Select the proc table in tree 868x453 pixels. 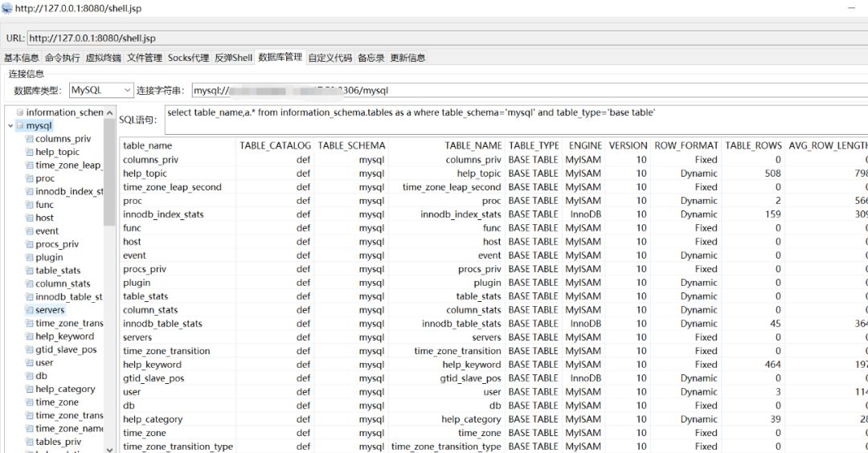point(45,178)
